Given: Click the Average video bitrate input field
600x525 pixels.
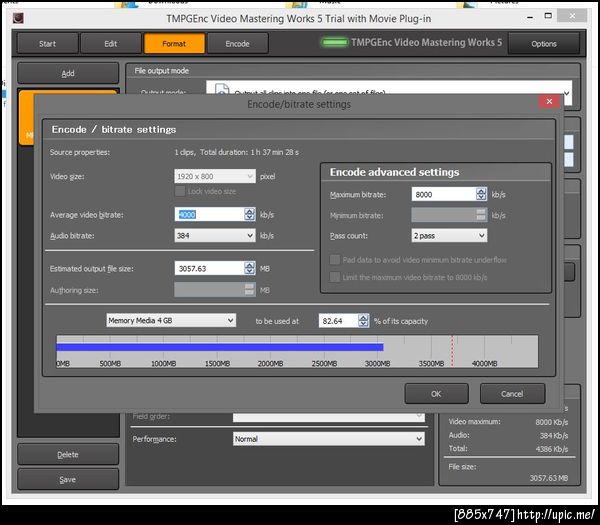Looking at the screenshot, I should pos(210,214).
